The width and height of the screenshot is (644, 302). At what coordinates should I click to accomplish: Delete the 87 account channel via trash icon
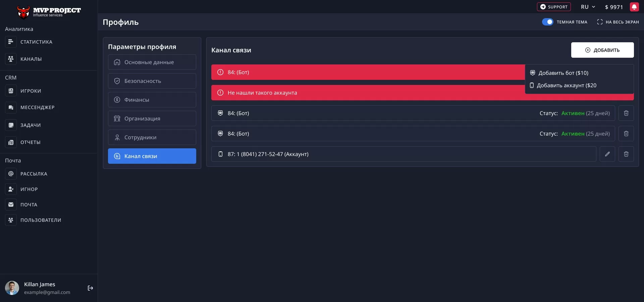(626, 154)
